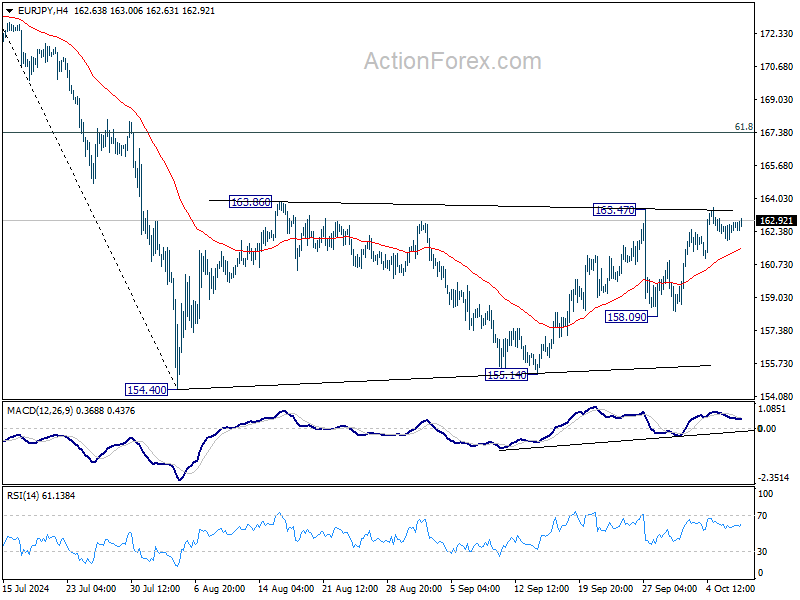Viewport: 800px width, 600px height.
Task: Click the 61.8 Fibonacci level label
Action: tap(743, 127)
